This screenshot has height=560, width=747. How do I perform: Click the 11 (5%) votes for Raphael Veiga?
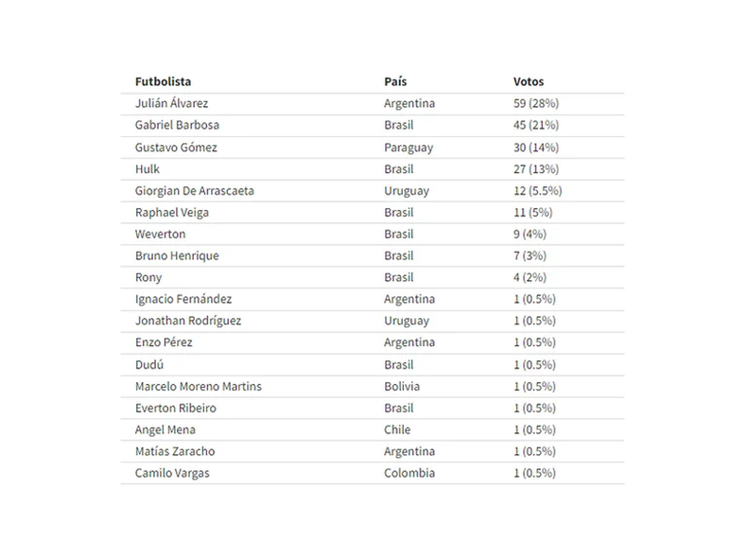point(532,213)
